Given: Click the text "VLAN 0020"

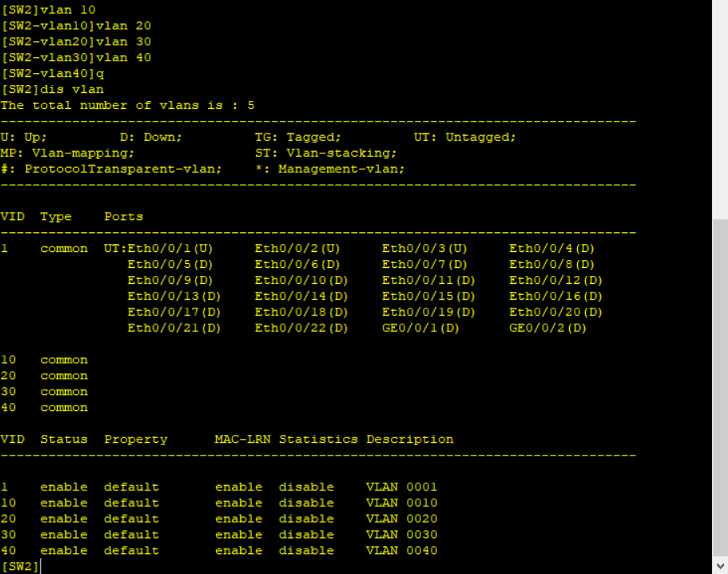Looking at the screenshot, I should pos(401,518).
